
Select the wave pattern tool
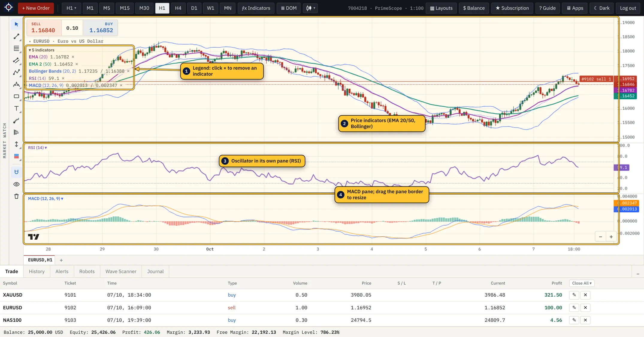16,84
